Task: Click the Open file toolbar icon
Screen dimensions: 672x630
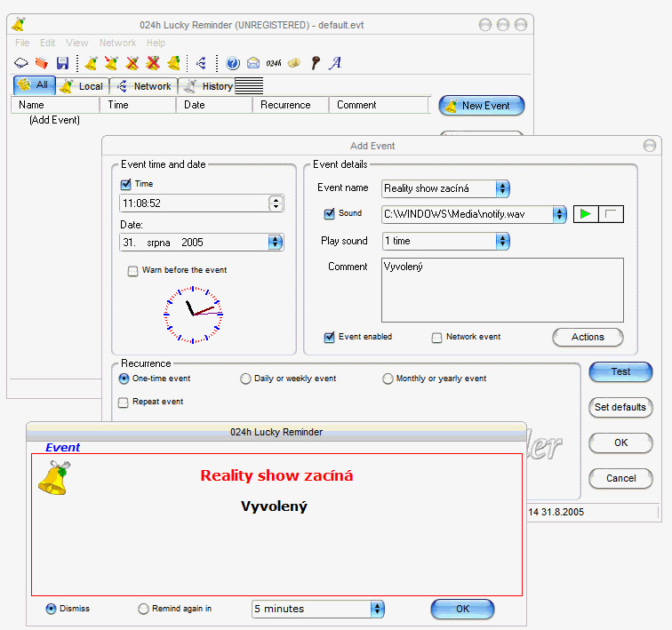Action: pos(42,63)
